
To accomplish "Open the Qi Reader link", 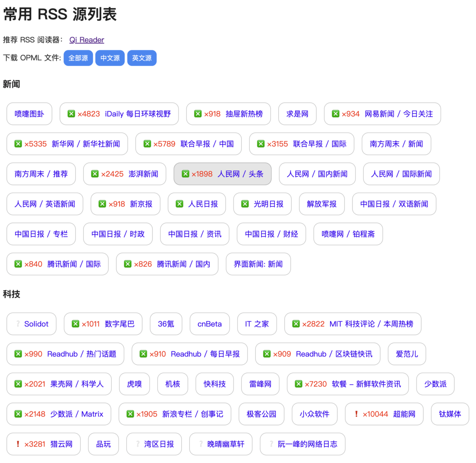I will click(x=87, y=40).
